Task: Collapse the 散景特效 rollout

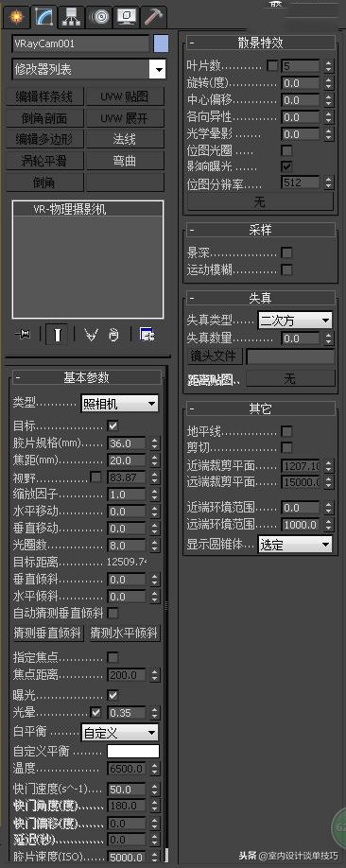Action: (260, 43)
